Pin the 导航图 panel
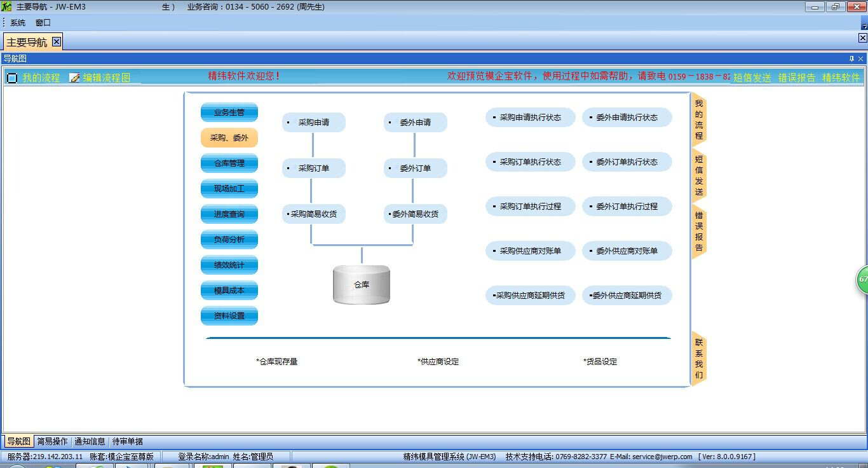This screenshot has width=868, height=468. pos(852,59)
